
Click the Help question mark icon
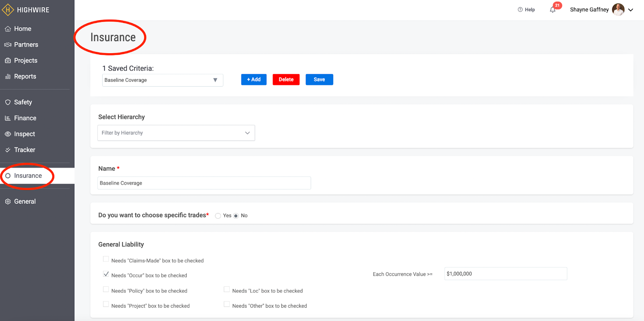[520, 10]
